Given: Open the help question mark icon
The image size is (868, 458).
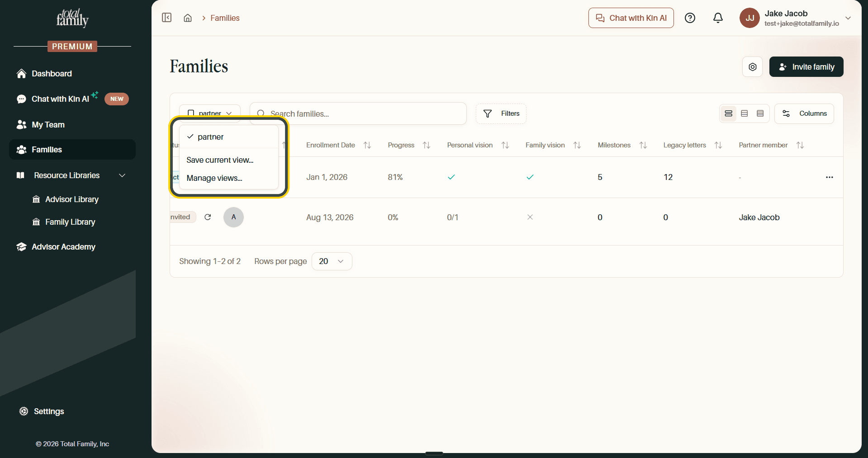Looking at the screenshot, I should 690,18.
